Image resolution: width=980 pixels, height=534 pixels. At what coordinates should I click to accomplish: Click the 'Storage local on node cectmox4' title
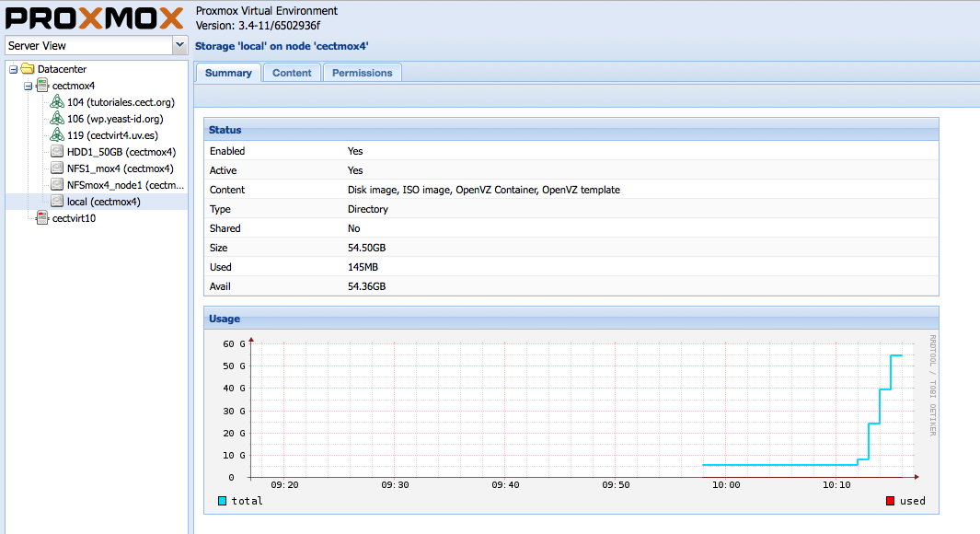282,46
